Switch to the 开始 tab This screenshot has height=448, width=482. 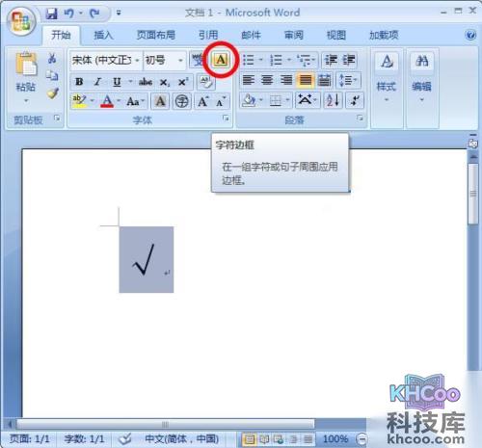(x=61, y=35)
